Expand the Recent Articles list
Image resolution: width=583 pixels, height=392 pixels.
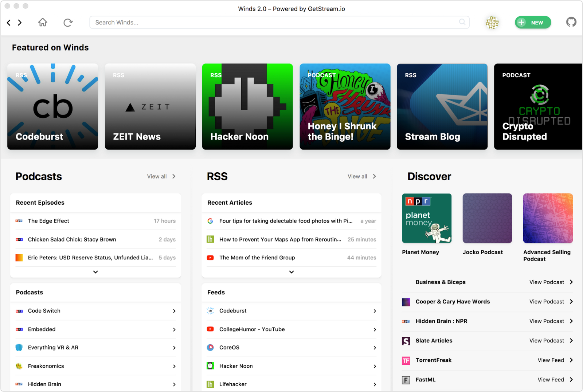pyautogui.click(x=291, y=272)
